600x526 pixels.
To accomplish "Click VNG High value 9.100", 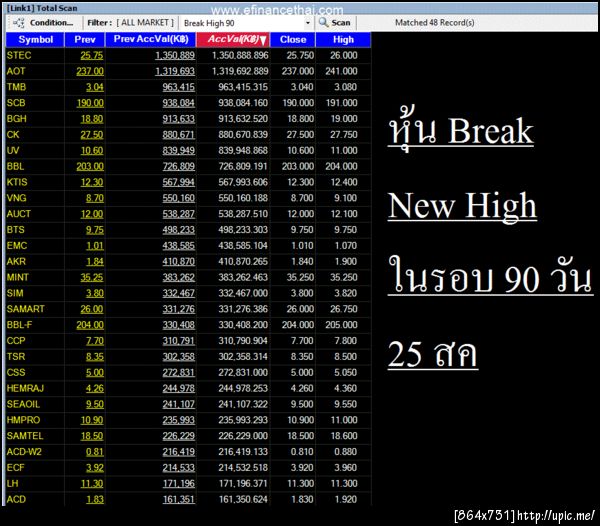I will point(346,198).
